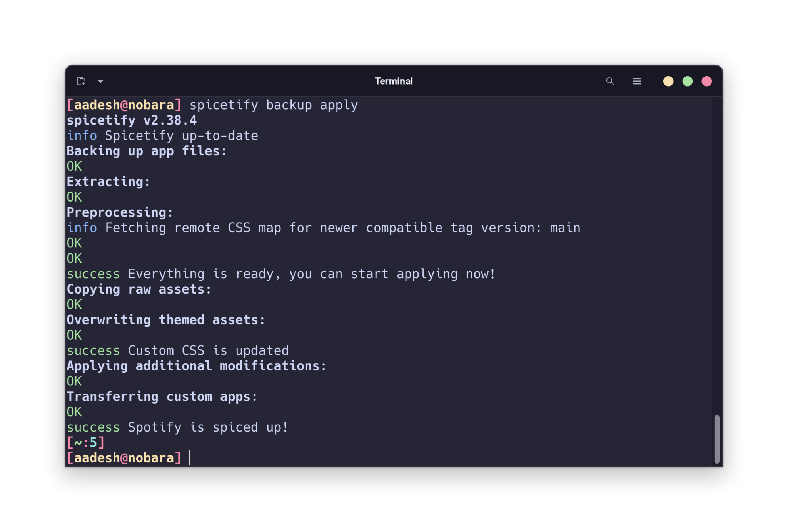Select the aadesh@nobara prompt text
The width and height of the screenshot is (788, 532).
pos(124,458)
